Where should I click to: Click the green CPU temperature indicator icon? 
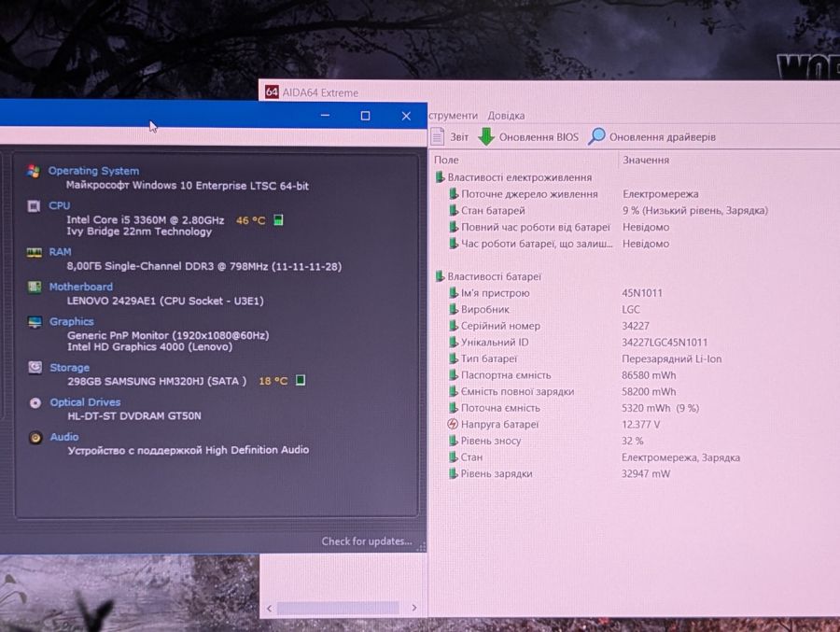point(278,219)
